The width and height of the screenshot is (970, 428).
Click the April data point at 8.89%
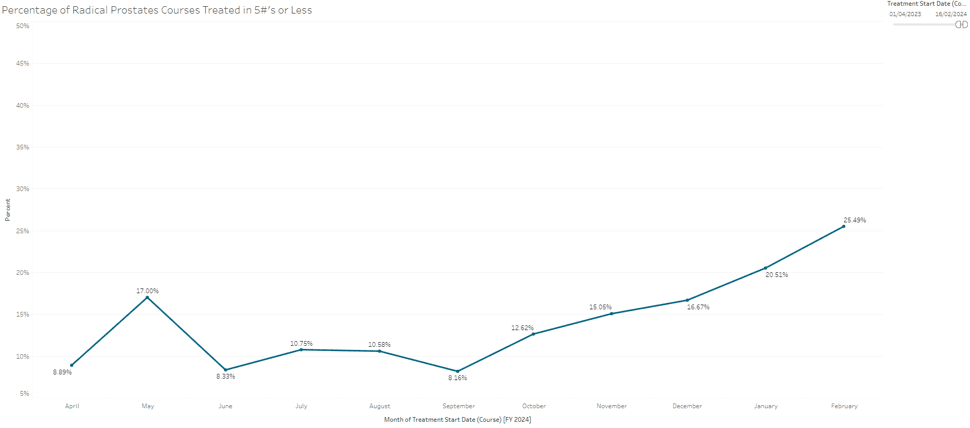[x=72, y=366]
